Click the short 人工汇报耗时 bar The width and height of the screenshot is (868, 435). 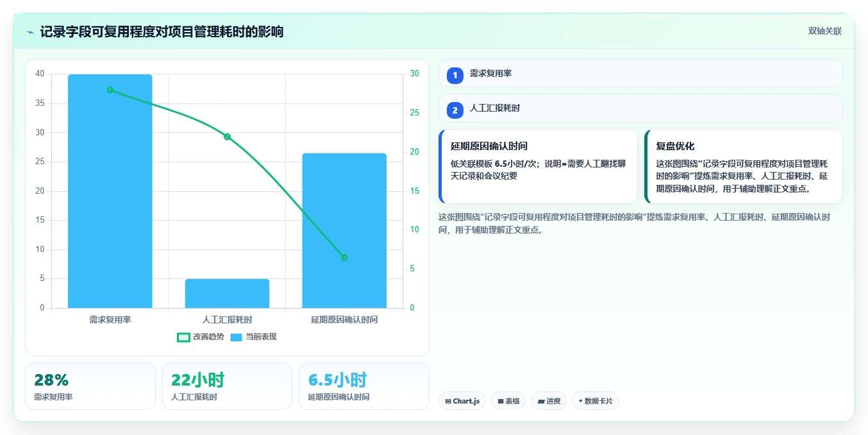(227, 293)
